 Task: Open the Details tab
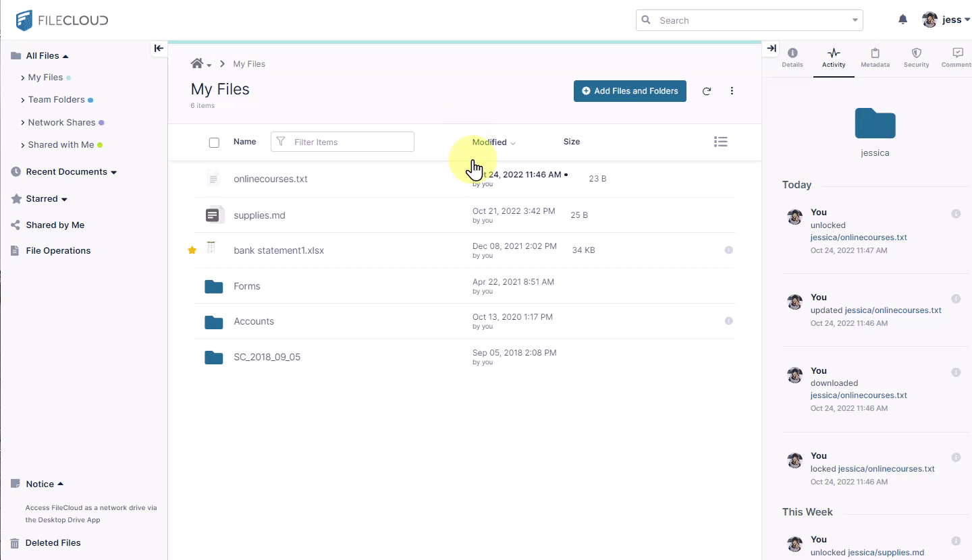[x=792, y=58]
